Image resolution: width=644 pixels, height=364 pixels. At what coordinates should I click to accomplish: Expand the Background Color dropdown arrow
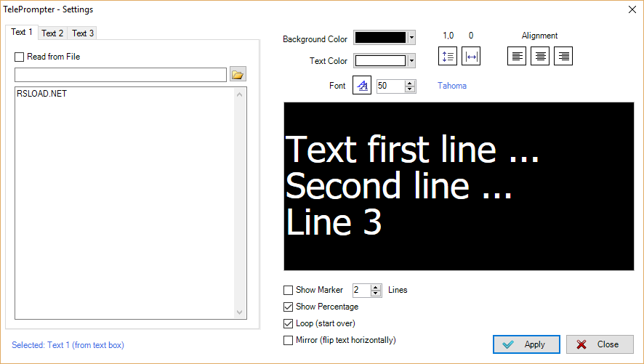point(411,38)
